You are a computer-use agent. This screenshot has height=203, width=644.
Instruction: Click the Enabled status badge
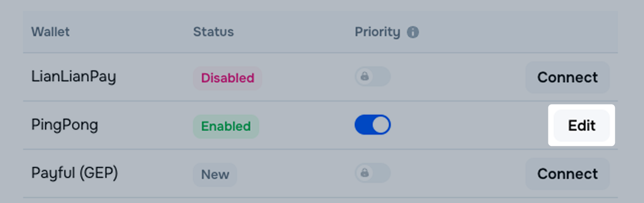226,126
